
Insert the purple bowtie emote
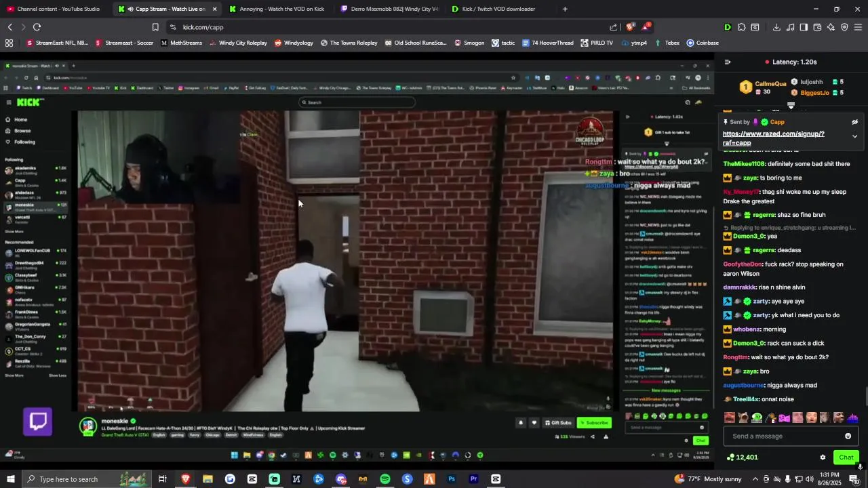[784, 418]
